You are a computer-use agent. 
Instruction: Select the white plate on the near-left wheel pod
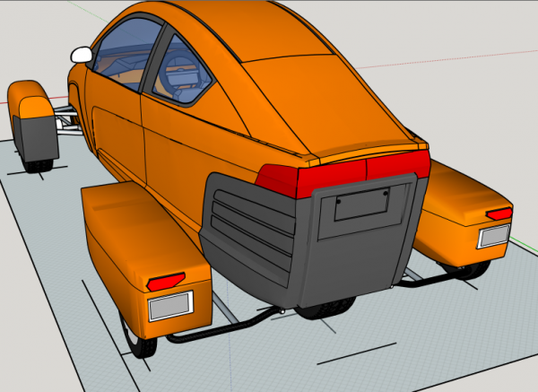[170, 306]
